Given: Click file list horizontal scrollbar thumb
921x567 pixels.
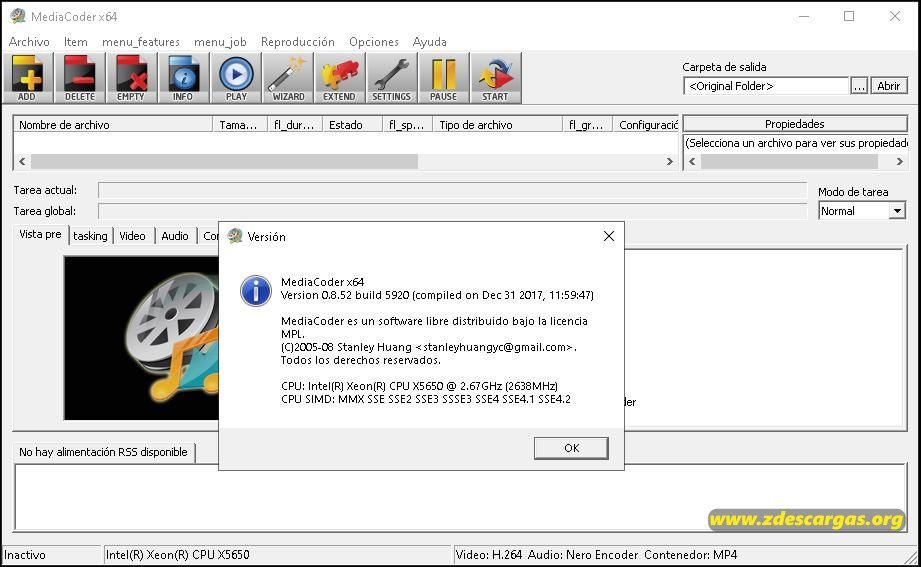Looking at the screenshot, I should (x=224, y=161).
